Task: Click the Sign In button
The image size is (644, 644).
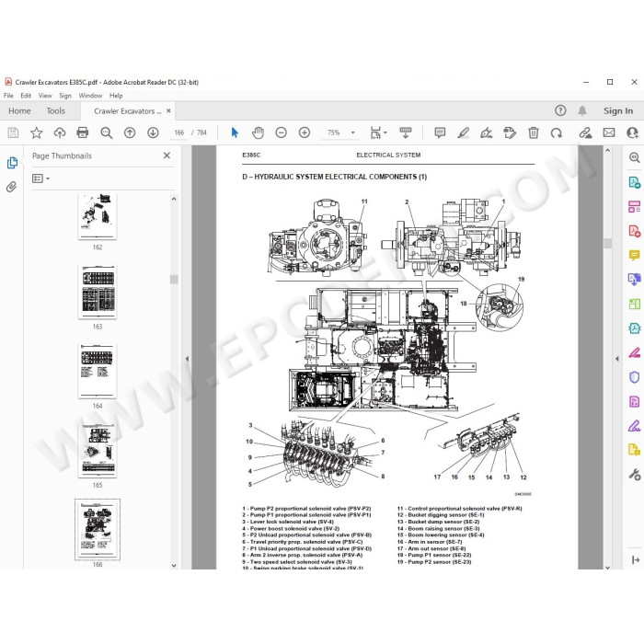Action: point(617,111)
